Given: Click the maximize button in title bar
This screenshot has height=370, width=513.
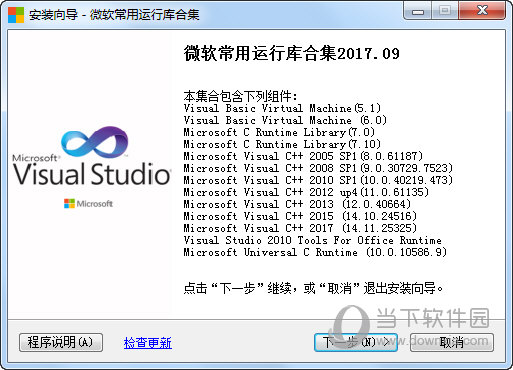Looking at the screenshot, I should tap(445, 11).
